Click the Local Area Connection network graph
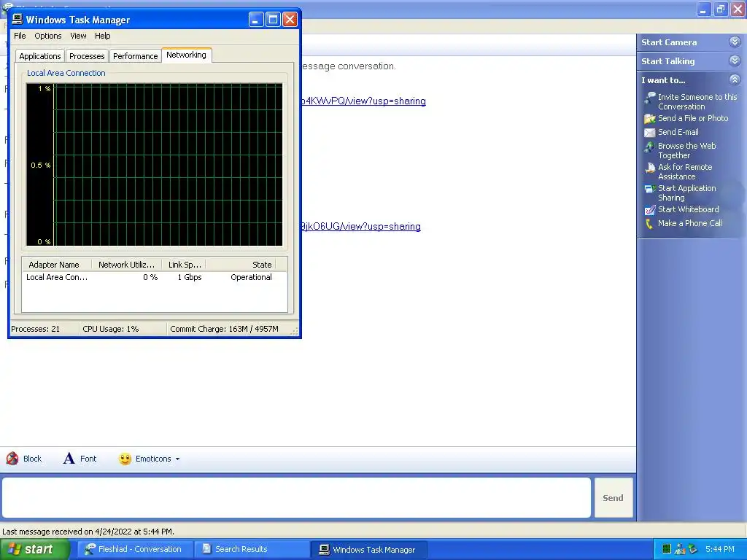 (155, 165)
